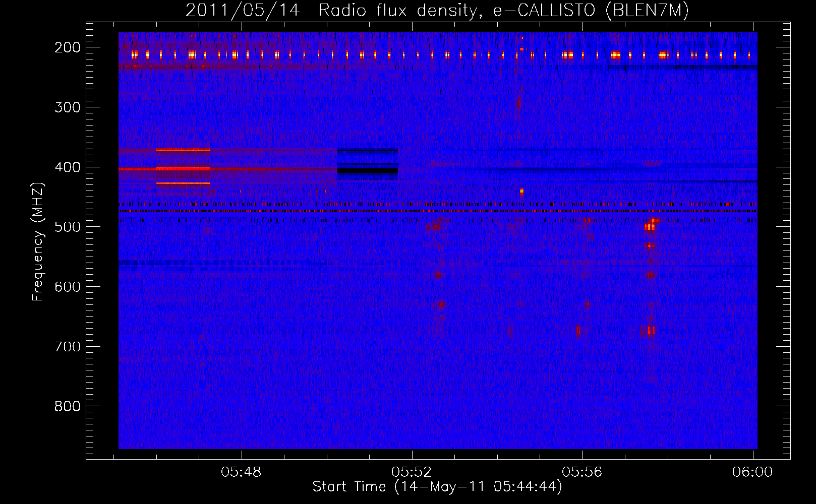
Task: Click the 800 frequency tick label
Action: pyautogui.click(x=68, y=406)
